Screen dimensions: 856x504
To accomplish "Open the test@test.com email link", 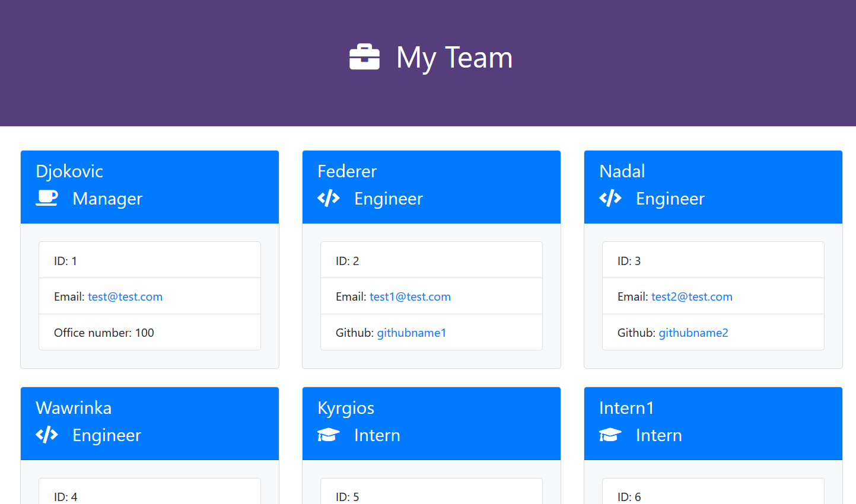I will tap(125, 296).
